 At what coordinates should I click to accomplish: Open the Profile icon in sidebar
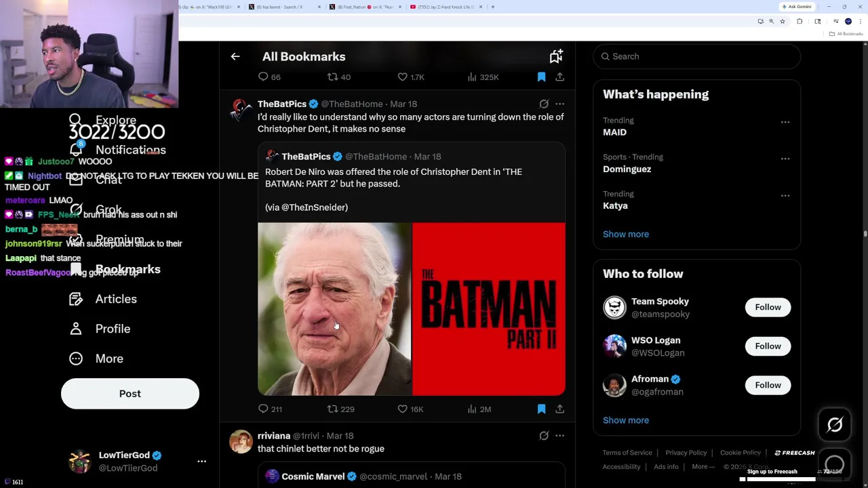[76, 329]
